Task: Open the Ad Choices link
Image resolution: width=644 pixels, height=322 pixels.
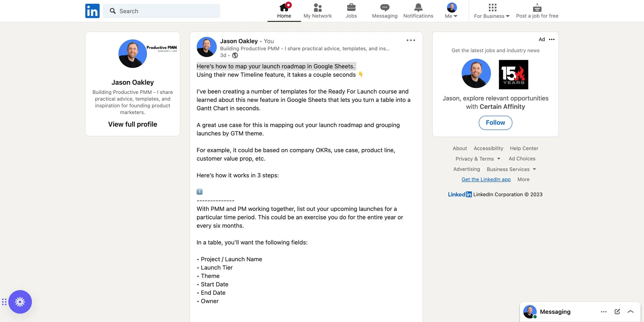Action: pyautogui.click(x=522, y=159)
